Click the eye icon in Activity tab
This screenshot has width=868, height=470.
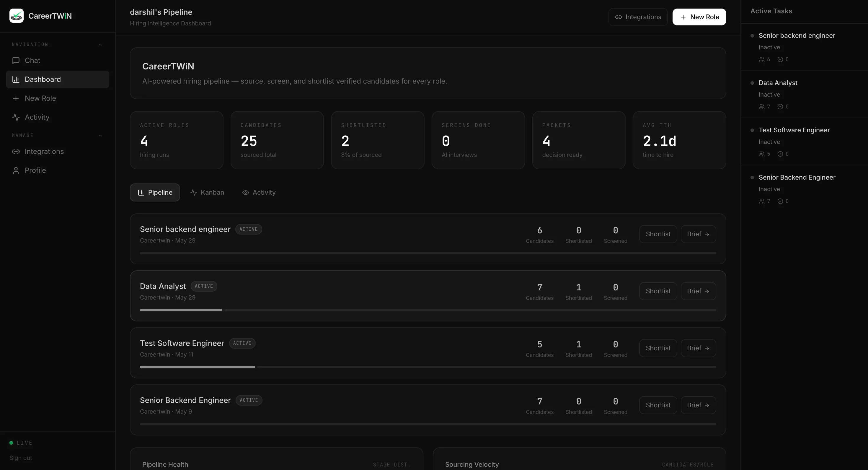(245, 193)
